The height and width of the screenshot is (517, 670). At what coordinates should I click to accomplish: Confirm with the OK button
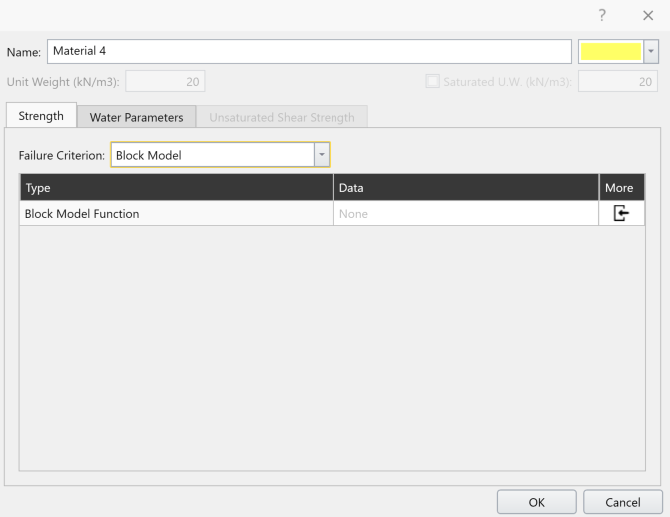pyautogui.click(x=537, y=502)
